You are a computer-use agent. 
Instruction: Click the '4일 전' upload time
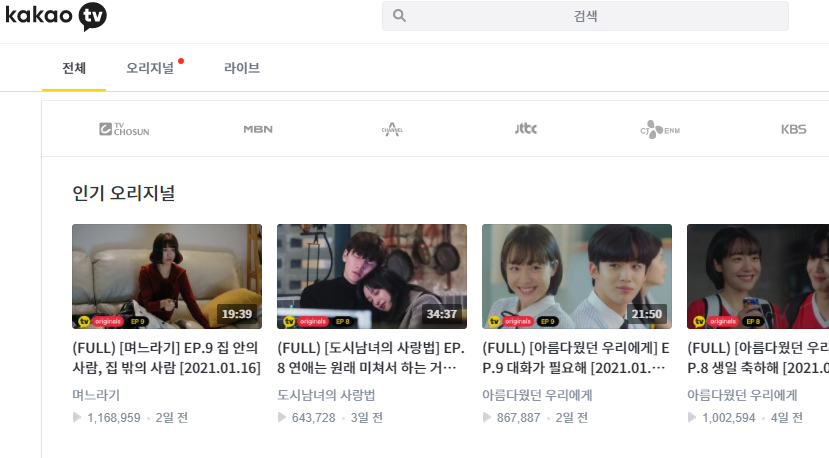787,418
